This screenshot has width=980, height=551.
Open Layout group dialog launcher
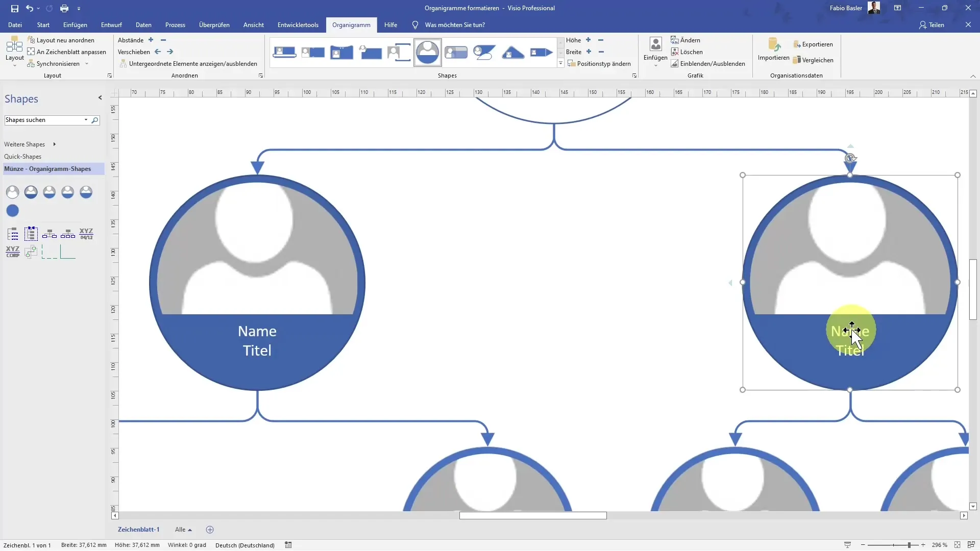(109, 76)
